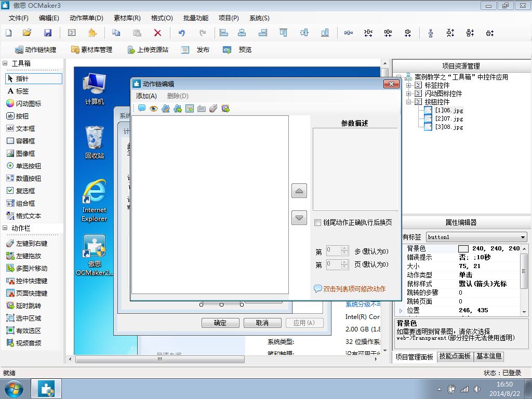Collapse the 按钮控件 tree node
The width and height of the screenshot is (532, 399).
[x=408, y=102]
